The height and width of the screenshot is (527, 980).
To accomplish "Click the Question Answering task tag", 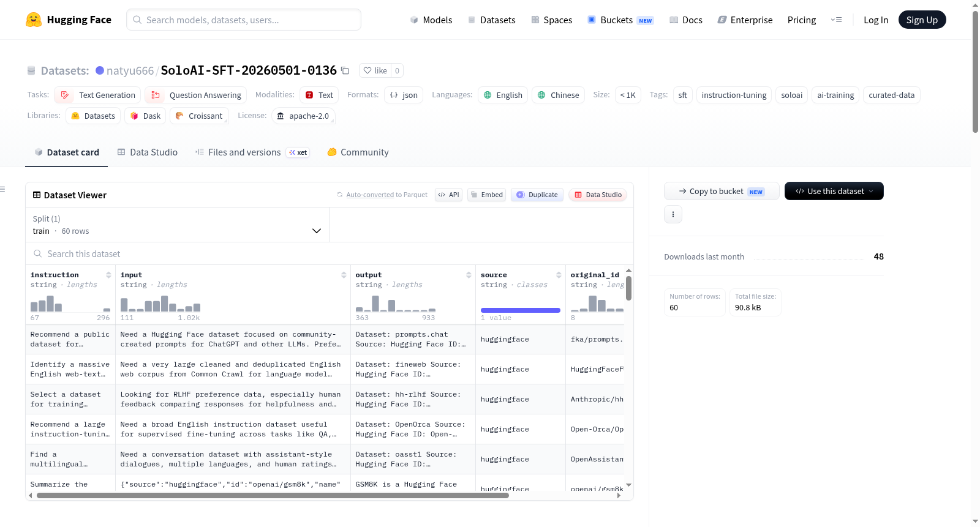I will (196, 95).
